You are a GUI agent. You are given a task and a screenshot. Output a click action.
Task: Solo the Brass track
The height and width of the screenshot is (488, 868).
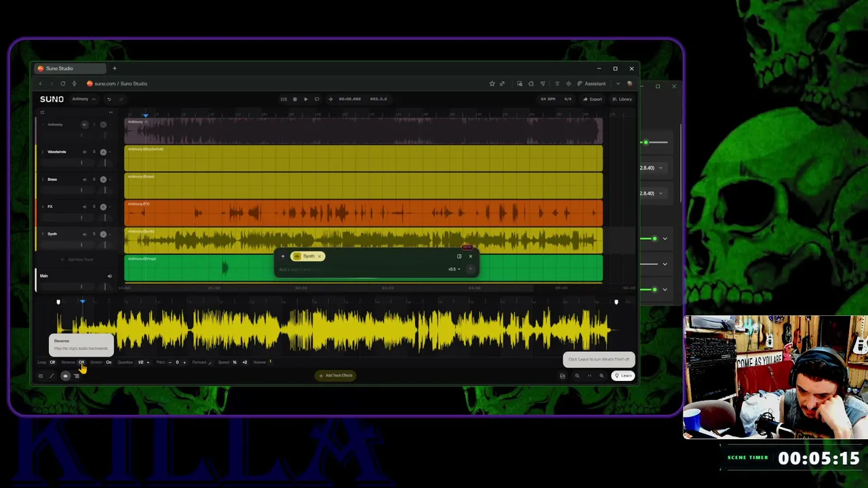coord(94,179)
